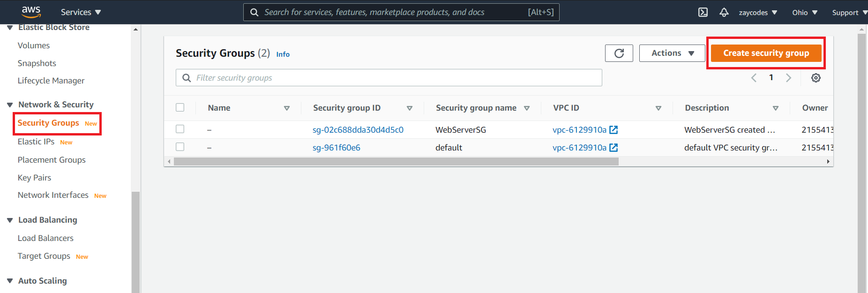Click Create security group button
This screenshot has height=293, width=868.
(x=765, y=53)
